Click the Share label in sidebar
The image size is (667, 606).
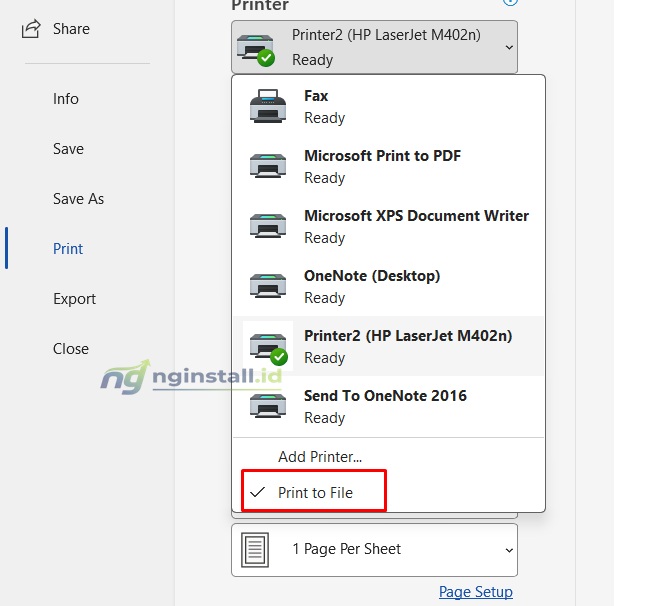(x=71, y=29)
